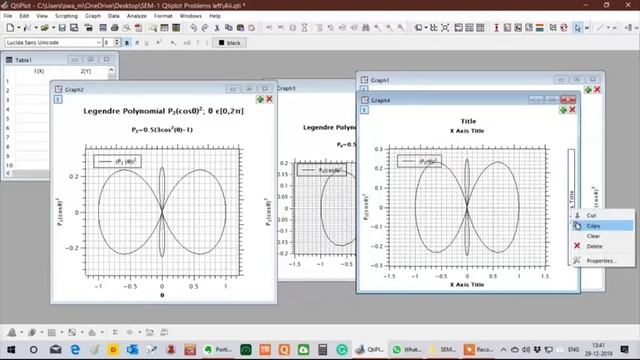Click the Copy icon in the toolbar

point(229,28)
